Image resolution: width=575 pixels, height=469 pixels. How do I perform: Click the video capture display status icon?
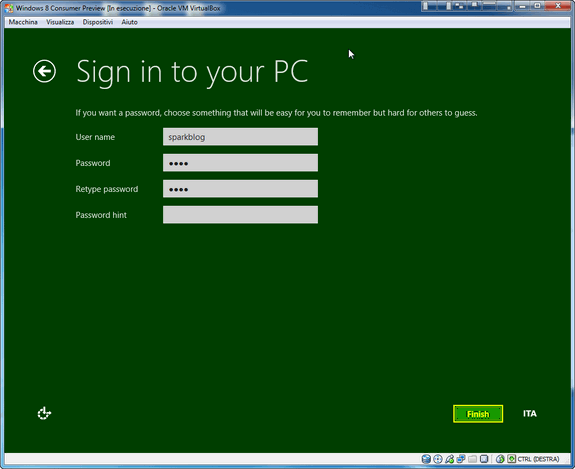click(484, 459)
